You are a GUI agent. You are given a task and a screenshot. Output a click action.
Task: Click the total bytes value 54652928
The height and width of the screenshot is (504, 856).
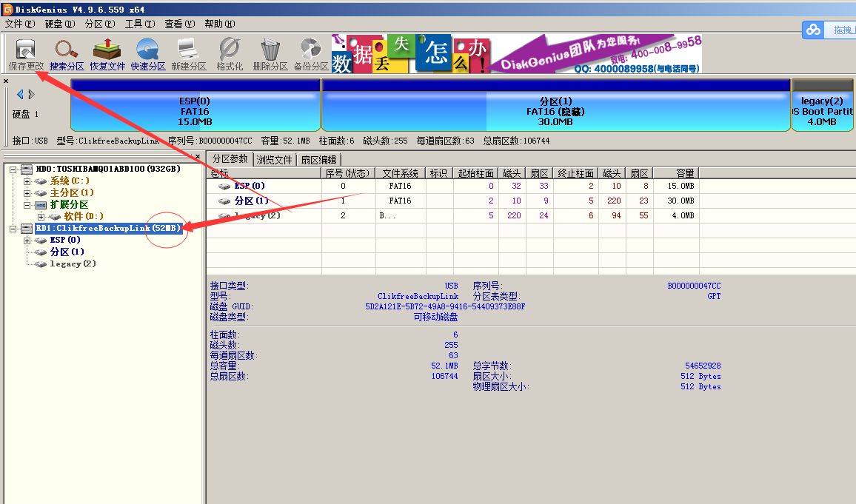tap(703, 366)
